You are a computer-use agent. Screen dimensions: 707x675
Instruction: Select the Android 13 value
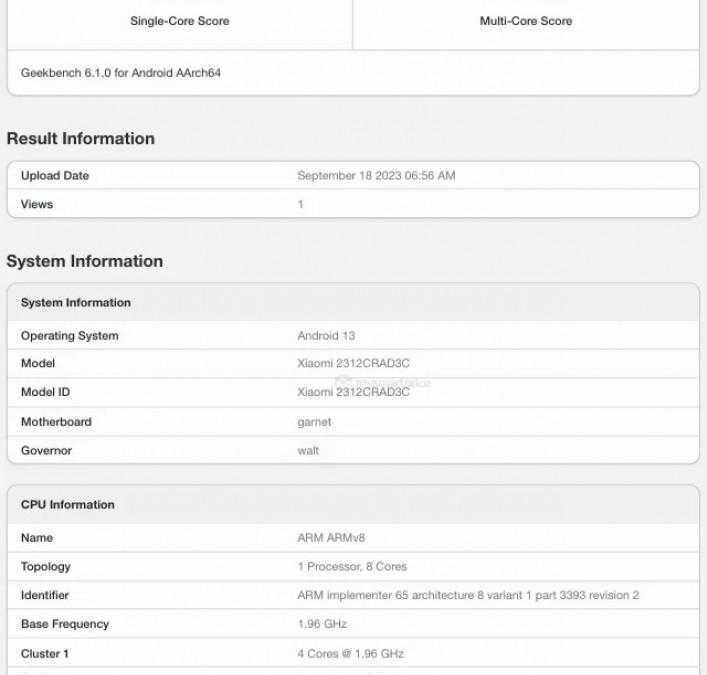click(x=326, y=336)
